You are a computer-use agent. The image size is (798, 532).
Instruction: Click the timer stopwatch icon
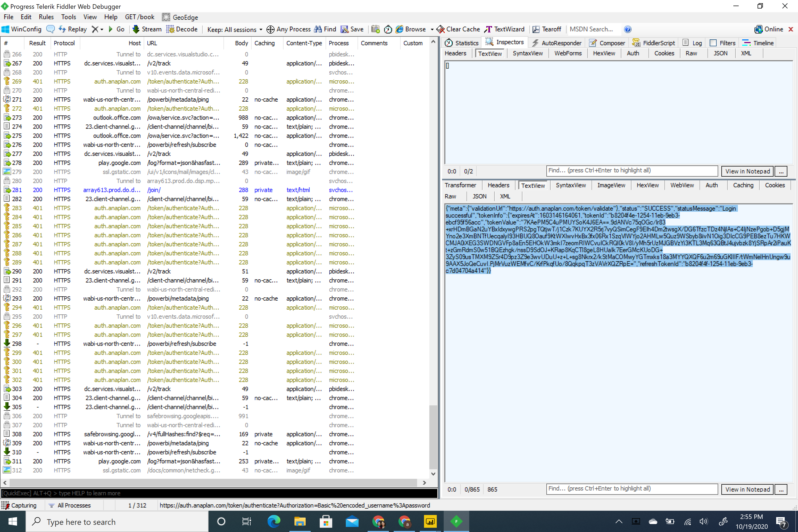tap(388, 29)
